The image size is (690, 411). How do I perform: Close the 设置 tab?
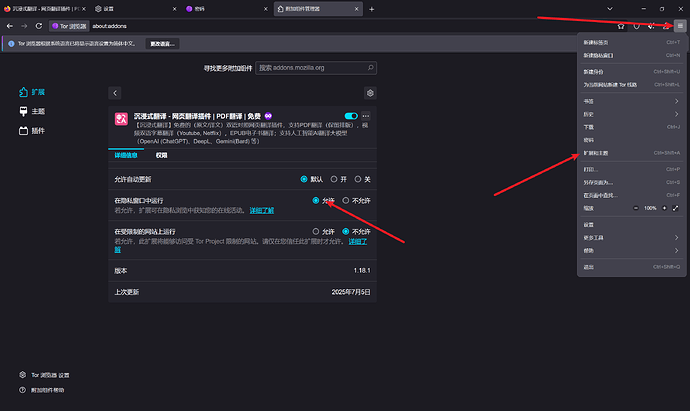(175, 9)
